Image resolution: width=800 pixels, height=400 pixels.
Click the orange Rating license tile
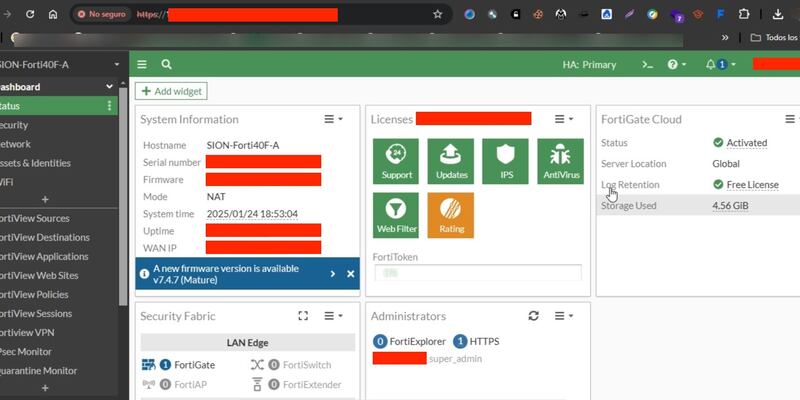point(451,215)
